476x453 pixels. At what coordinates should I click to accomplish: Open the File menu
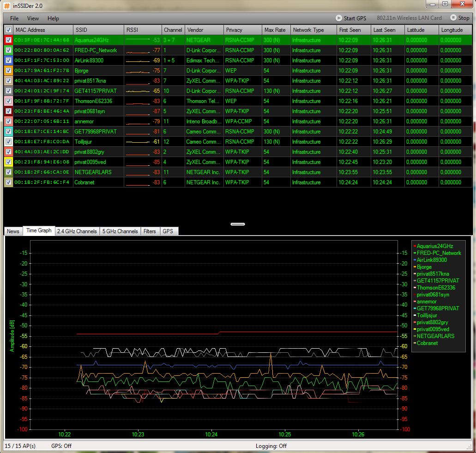(x=14, y=18)
